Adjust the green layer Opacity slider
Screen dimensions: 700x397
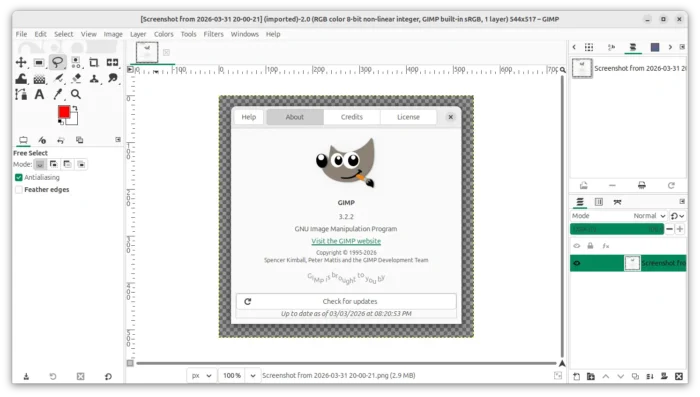click(617, 229)
